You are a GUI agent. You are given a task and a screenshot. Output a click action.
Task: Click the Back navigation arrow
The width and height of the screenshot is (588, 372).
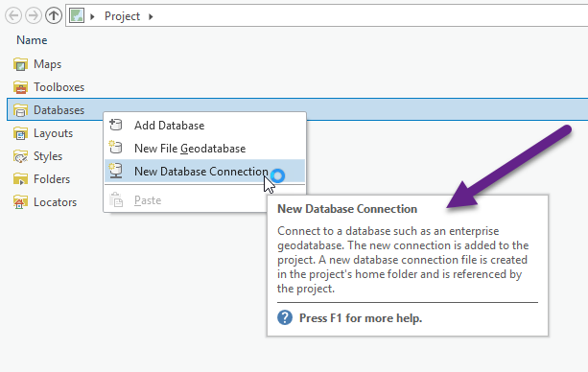(13, 15)
